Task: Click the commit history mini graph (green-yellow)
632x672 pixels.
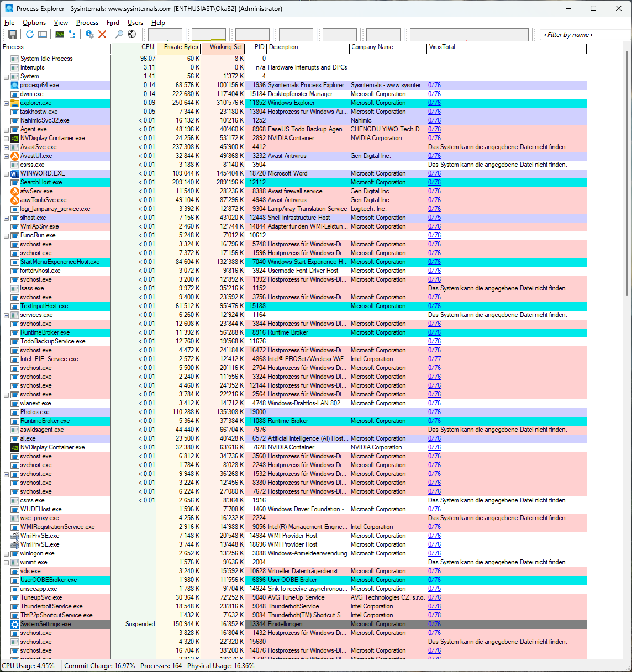Action: tap(209, 35)
